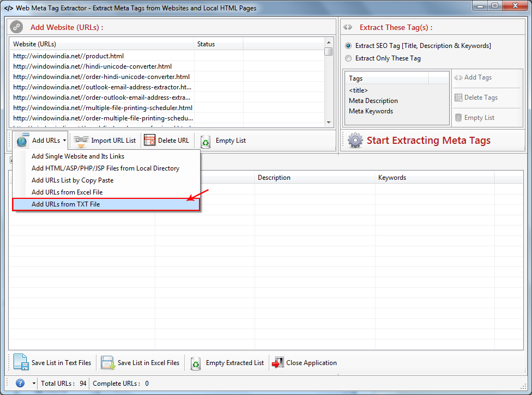Viewport: 532px width, 395px height.
Task: Click the Close Application button label
Action: (311, 363)
